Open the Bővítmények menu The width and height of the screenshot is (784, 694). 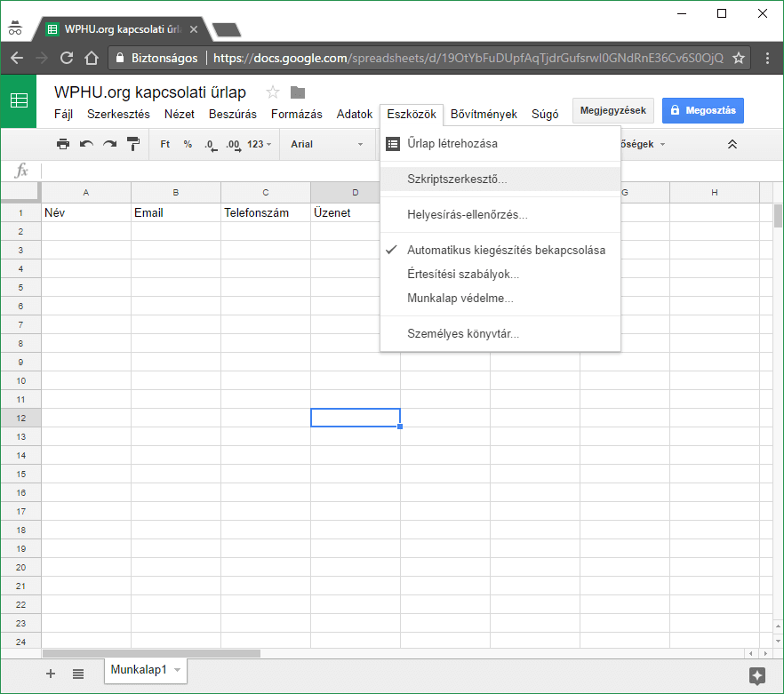coord(484,114)
